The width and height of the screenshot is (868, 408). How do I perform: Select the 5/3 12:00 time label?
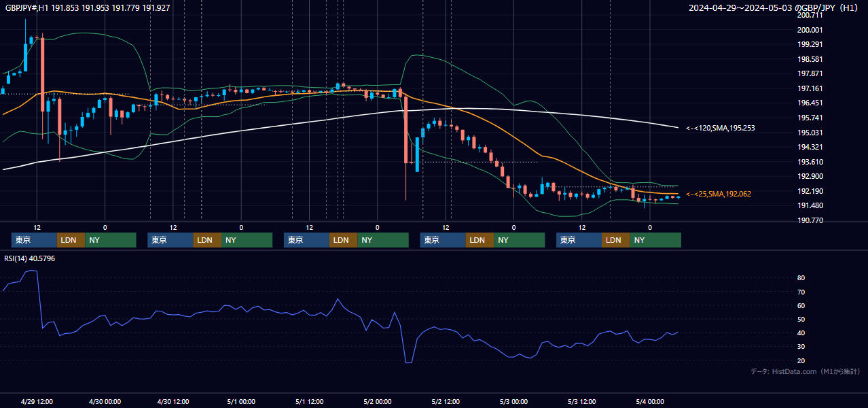pyautogui.click(x=582, y=401)
